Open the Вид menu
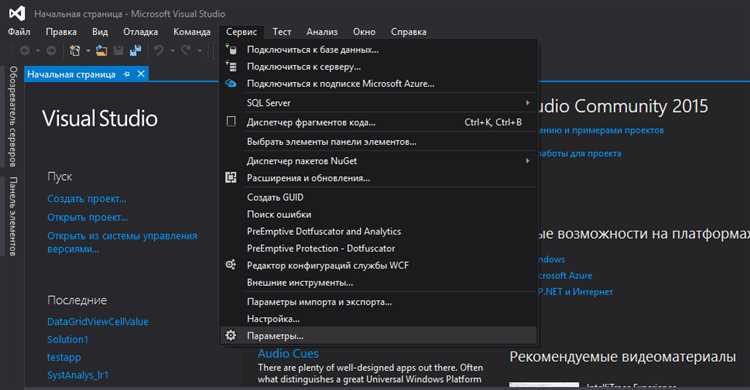Viewport: 750px width, 390px height. click(100, 32)
